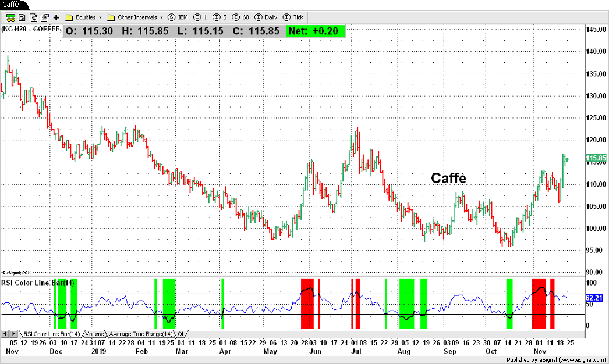
Task: Open the chart properties icon
Action: tap(45, 17)
